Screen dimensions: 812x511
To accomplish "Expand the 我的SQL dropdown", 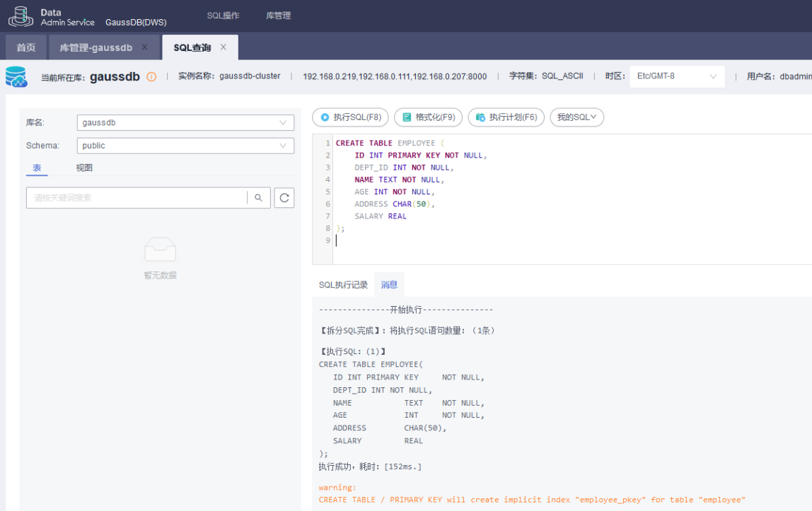I will 576,117.
